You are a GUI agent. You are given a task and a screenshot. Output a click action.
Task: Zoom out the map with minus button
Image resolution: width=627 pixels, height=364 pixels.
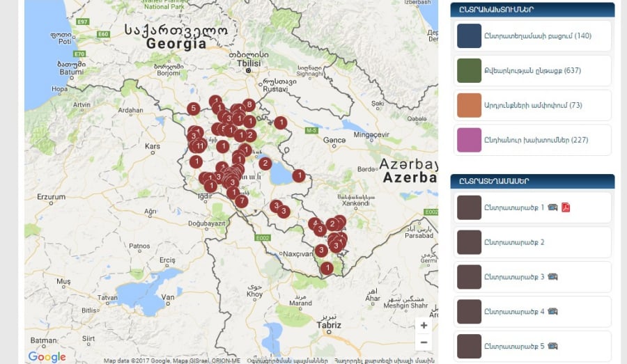tap(424, 342)
